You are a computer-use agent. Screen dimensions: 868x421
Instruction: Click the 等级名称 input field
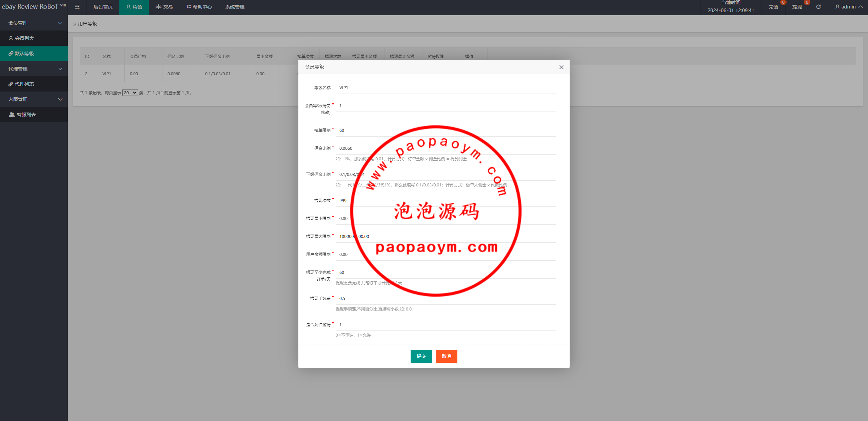tap(446, 87)
